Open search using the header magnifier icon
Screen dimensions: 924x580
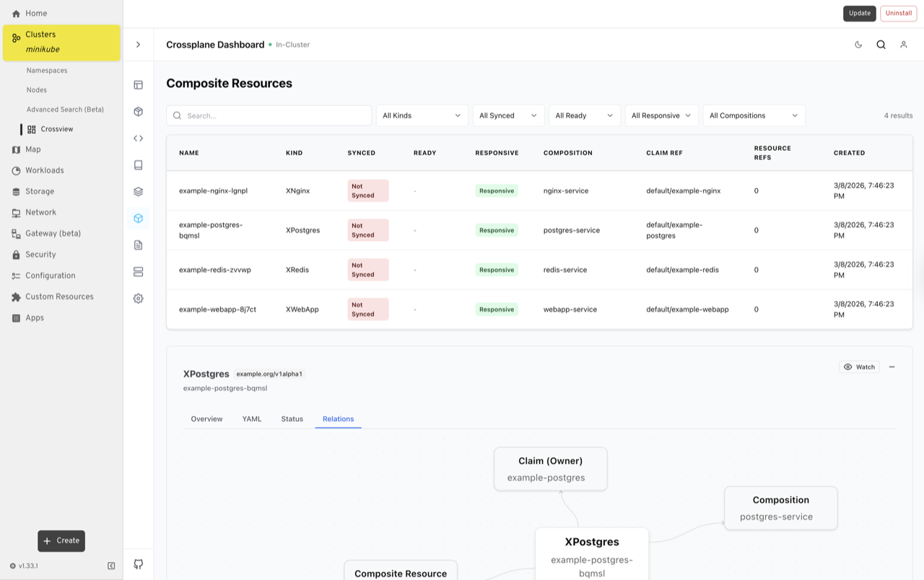tap(881, 45)
